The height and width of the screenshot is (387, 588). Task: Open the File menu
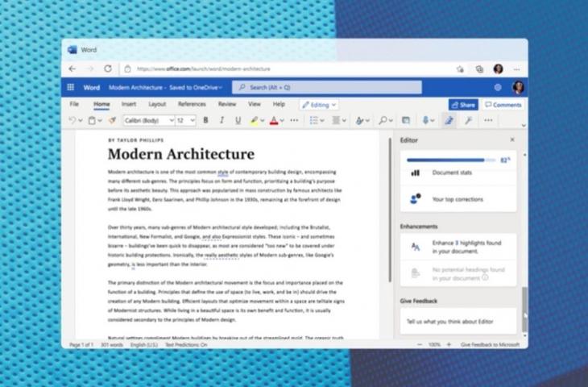pos(74,104)
